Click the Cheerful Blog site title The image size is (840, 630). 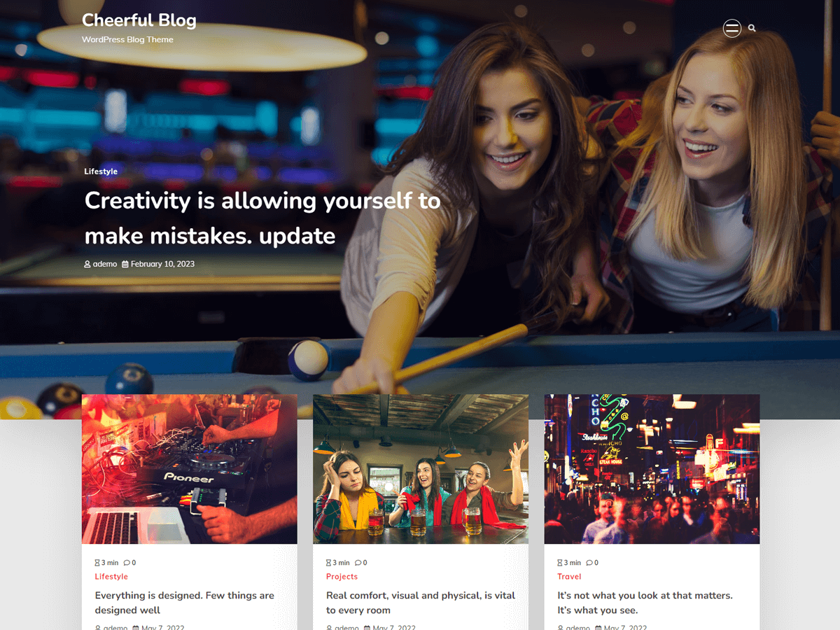pos(139,20)
